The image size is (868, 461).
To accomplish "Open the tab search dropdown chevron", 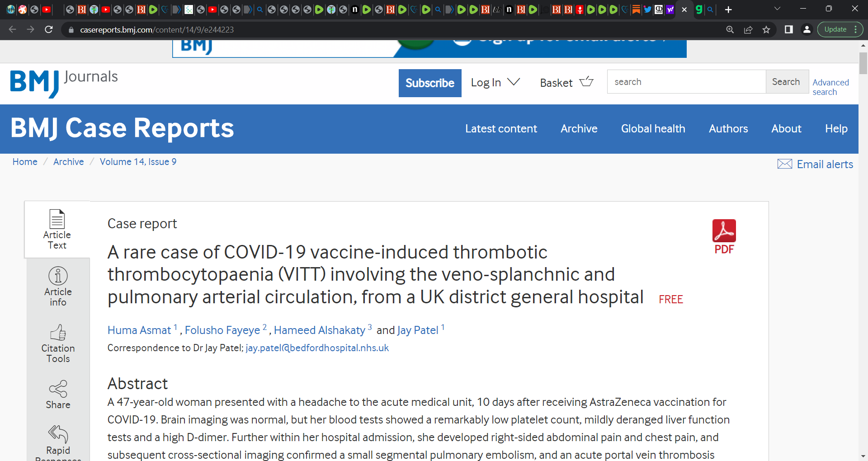I will [x=778, y=9].
